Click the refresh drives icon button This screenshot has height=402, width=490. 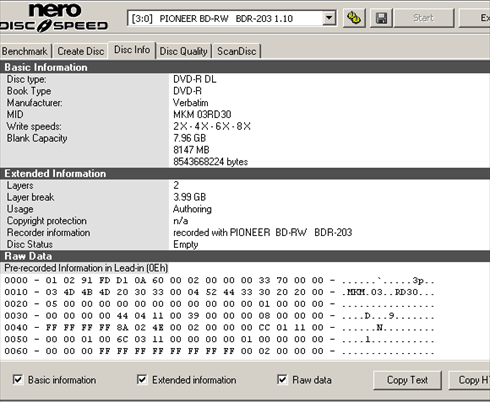tap(354, 18)
